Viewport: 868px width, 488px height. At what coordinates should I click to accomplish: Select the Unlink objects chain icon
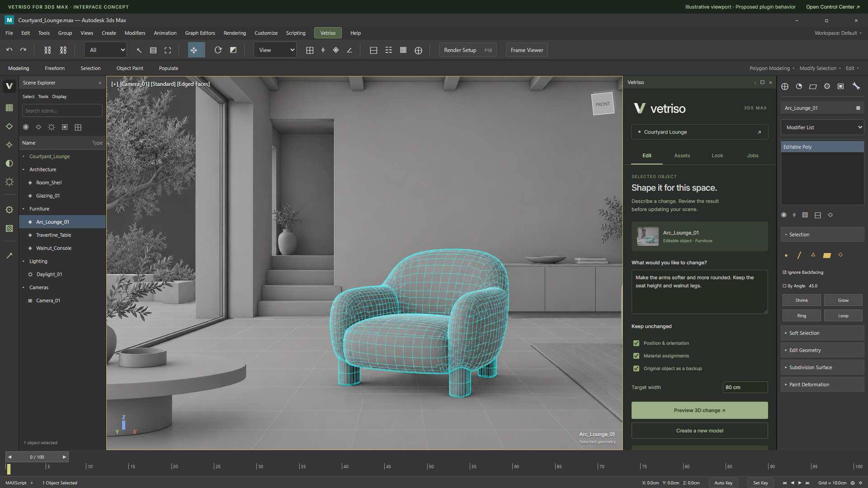point(63,50)
